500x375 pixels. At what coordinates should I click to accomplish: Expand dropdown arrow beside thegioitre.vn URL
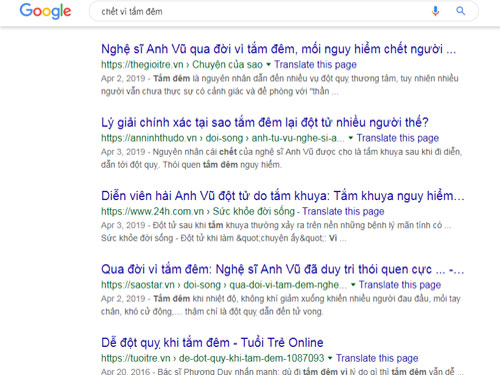pyautogui.click(x=268, y=64)
